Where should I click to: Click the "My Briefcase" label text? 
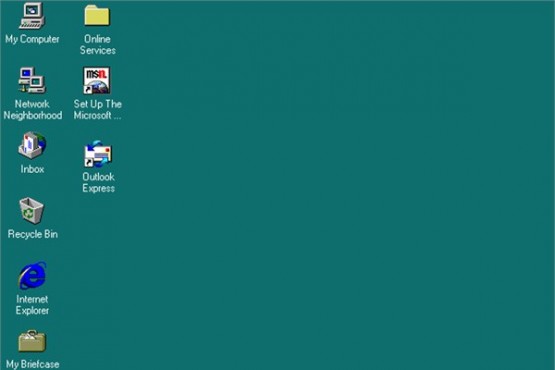tap(33, 364)
